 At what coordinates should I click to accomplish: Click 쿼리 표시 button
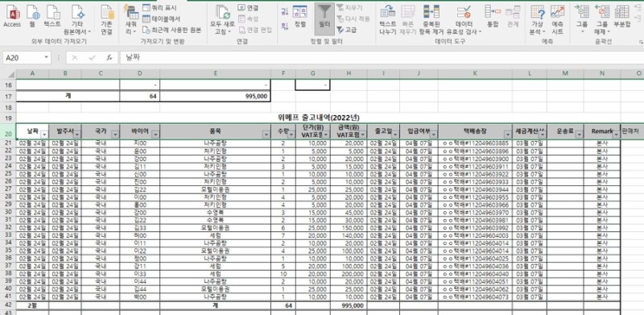pyautogui.click(x=160, y=7)
